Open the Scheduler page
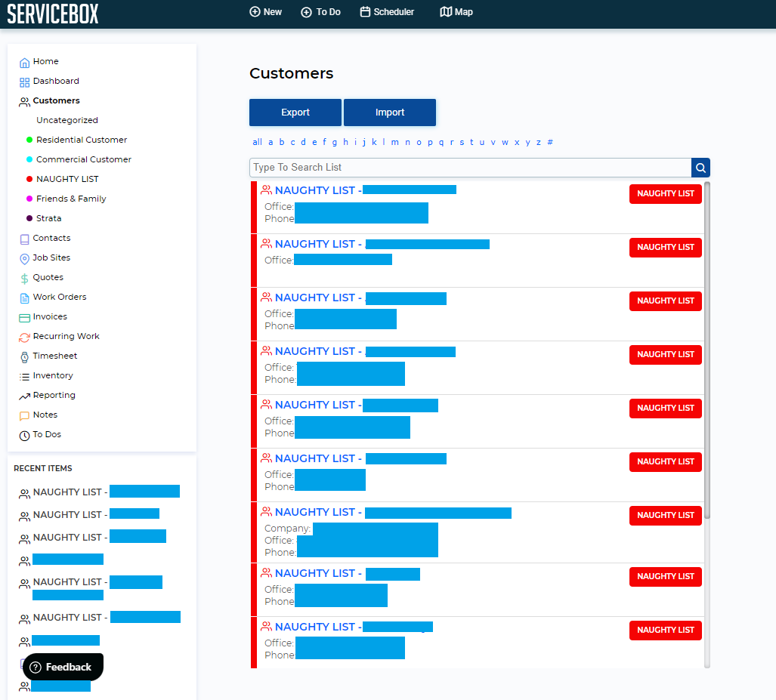 coord(387,12)
